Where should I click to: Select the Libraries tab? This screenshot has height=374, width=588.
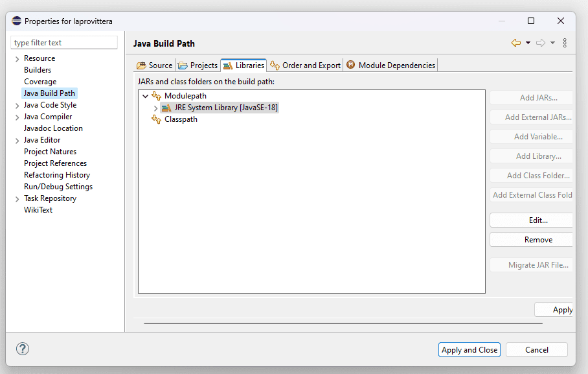pyautogui.click(x=243, y=65)
